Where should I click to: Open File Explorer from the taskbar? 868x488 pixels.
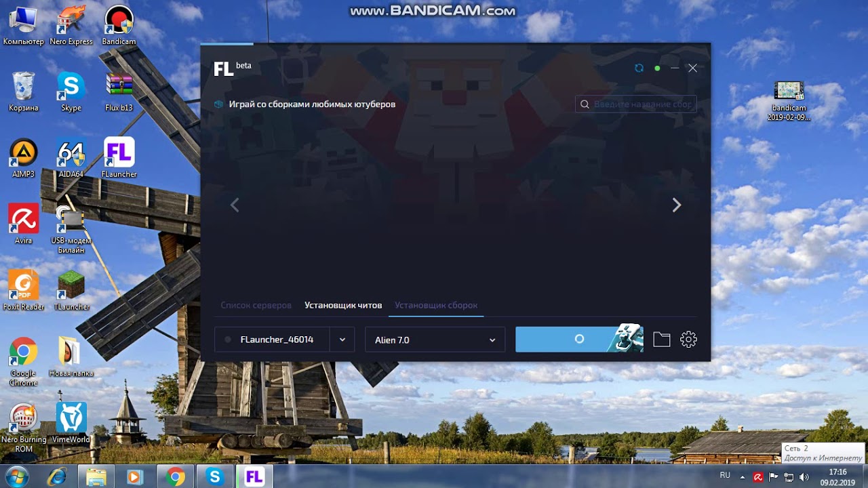96,477
